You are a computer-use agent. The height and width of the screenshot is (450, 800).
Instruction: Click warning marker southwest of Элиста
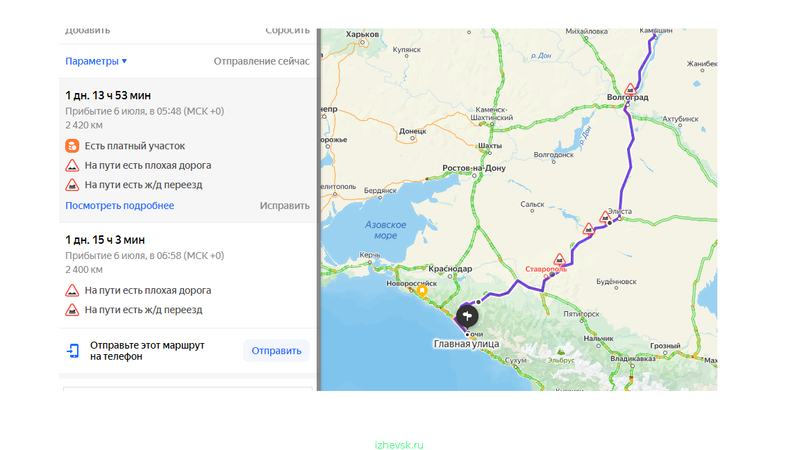point(588,228)
